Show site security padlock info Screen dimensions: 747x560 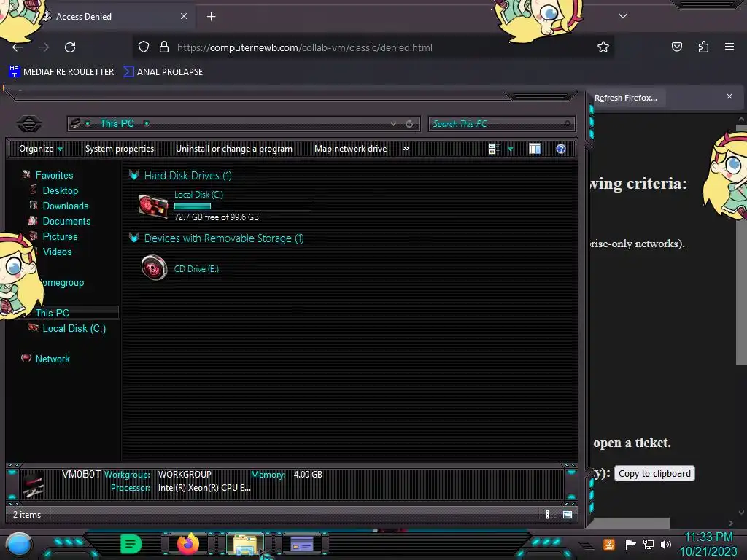(x=164, y=47)
